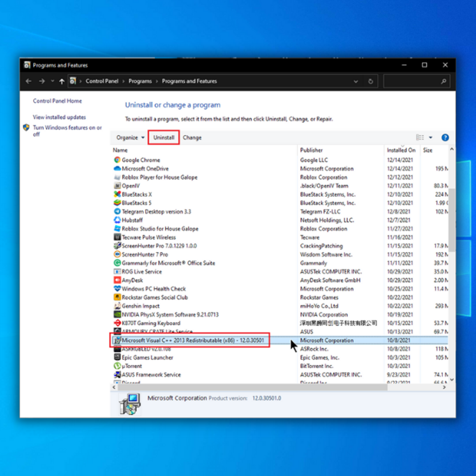
Task: Open View installed updates link
Action: (x=59, y=117)
